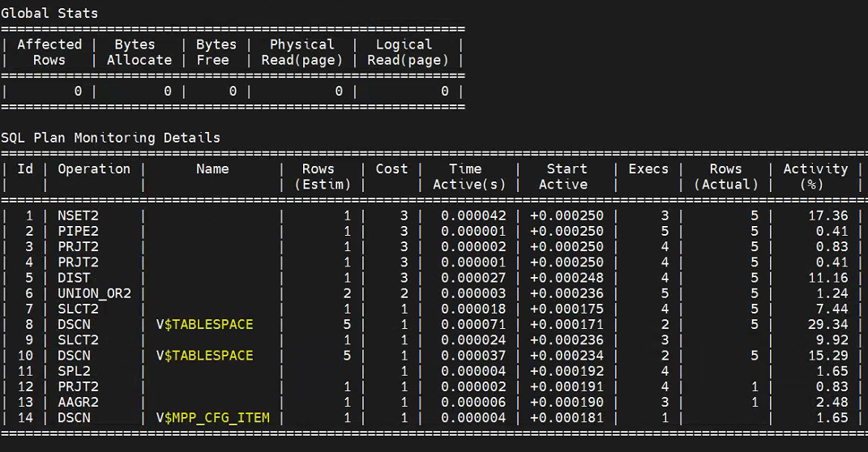Viewport: 868px width, 452px height.
Task: Select the 'Logical Read(page)' column header
Action: (408, 52)
